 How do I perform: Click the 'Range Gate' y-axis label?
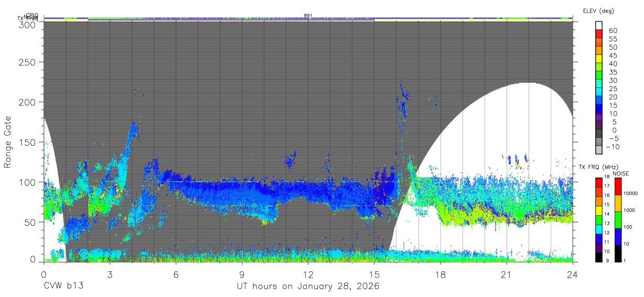[8, 142]
